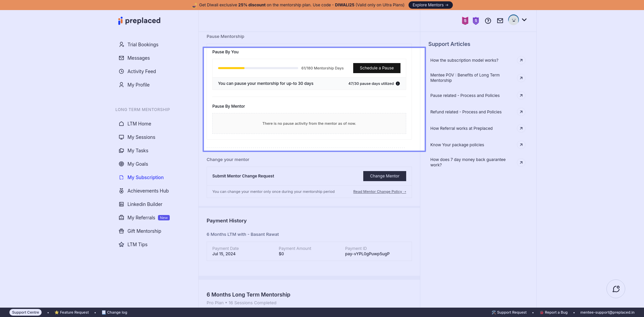Open arrow icon for Pause related policies
Screen dimensions: 644x317
pyautogui.click(x=521, y=96)
